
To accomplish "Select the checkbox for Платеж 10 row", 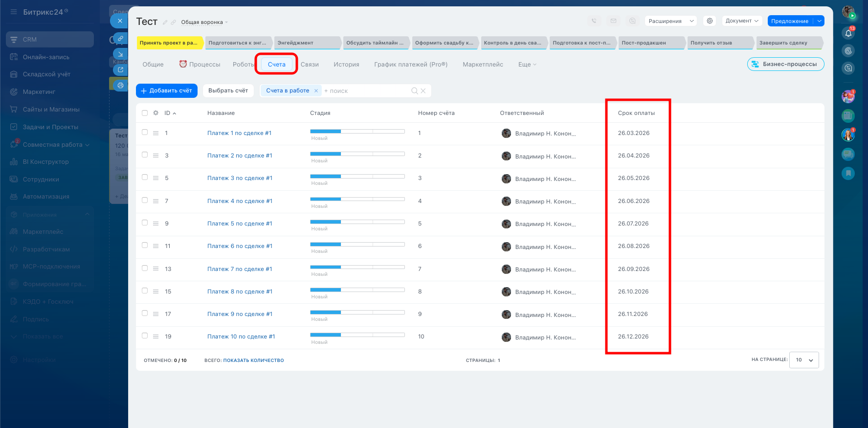I will point(145,336).
